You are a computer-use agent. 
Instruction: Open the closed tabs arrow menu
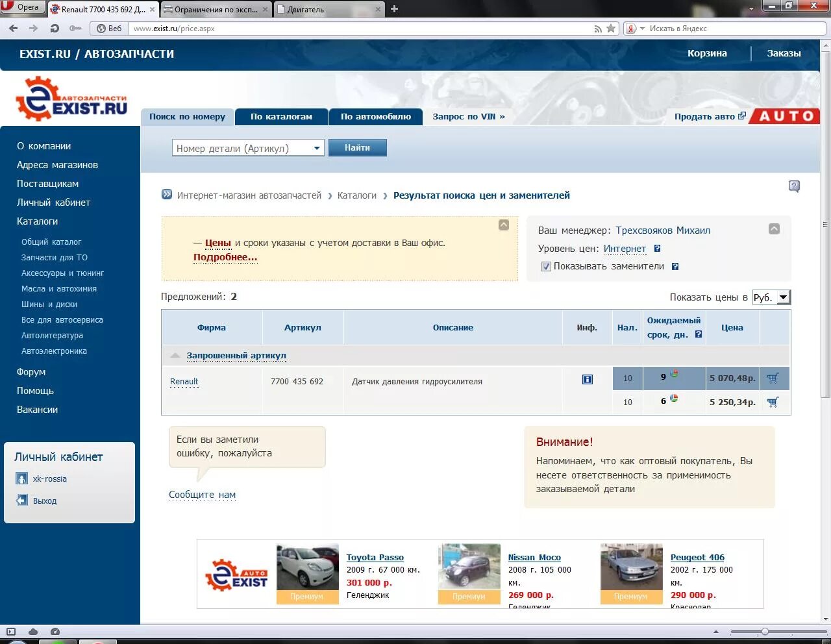[x=752, y=9]
